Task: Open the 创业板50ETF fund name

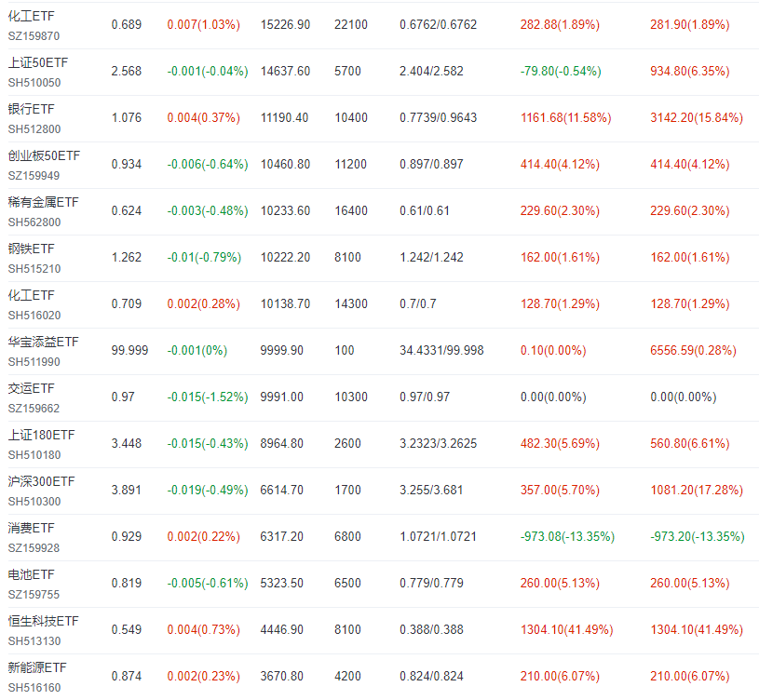Action: pyautogui.click(x=44, y=155)
